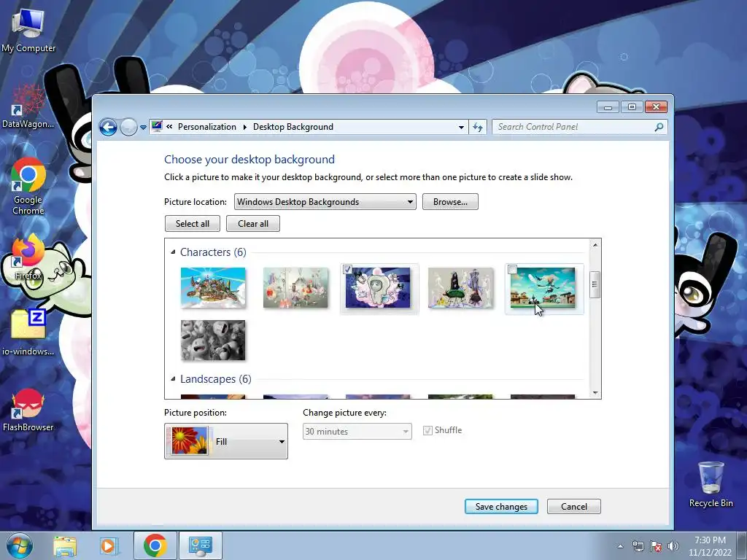Open the Recycle Bin
The height and width of the screenshot is (560, 747).
pyautogui.click(x=711, y=485)
